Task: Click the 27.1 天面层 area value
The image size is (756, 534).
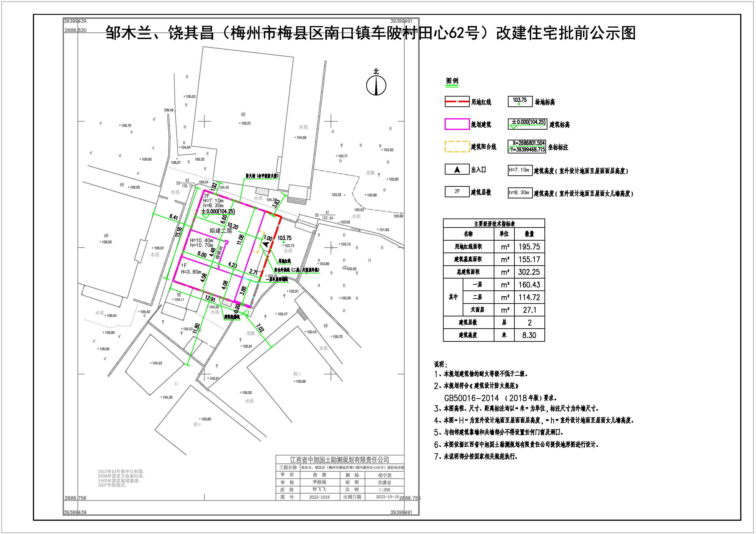Action: (x=529, y=310)
